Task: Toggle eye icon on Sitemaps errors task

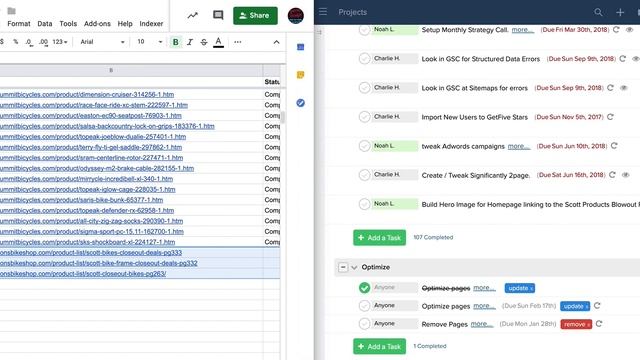Action: click(x=624, y=88)
